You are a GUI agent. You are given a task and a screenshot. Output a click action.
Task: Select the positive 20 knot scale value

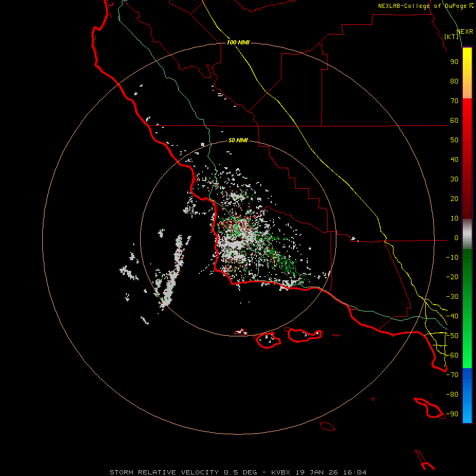(x=454, y=199)
